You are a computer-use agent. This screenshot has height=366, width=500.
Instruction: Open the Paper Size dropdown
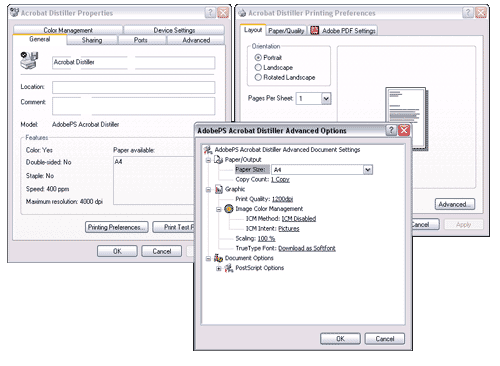[367, 170]
